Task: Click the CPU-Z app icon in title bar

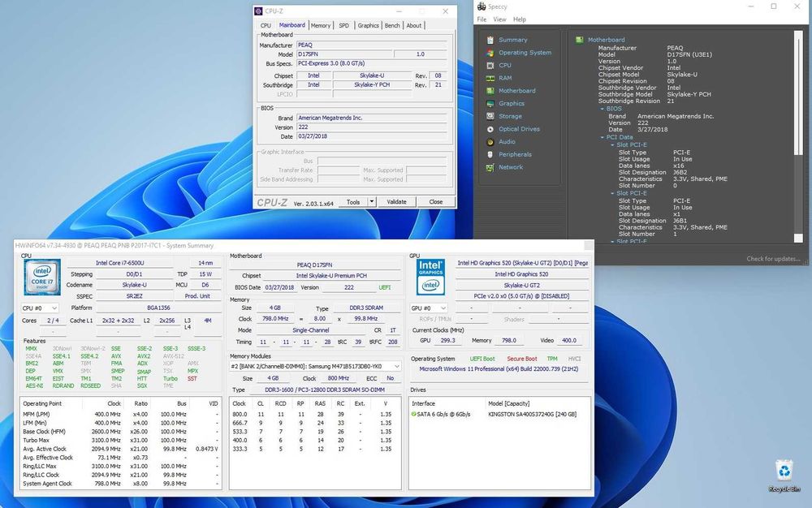Action: tap(258, 11)
